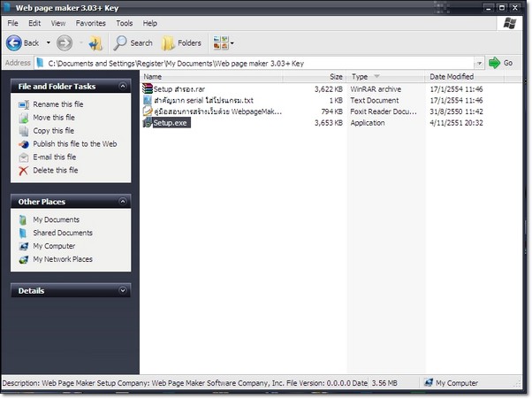
Task: Open the My Network Places link
Action: click(x=63, y=259)
